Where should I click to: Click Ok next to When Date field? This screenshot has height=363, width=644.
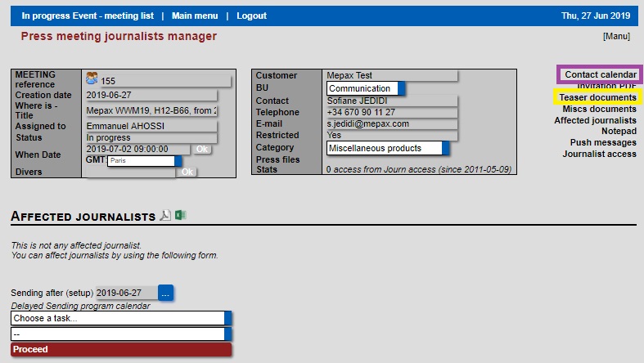point(201,150)
